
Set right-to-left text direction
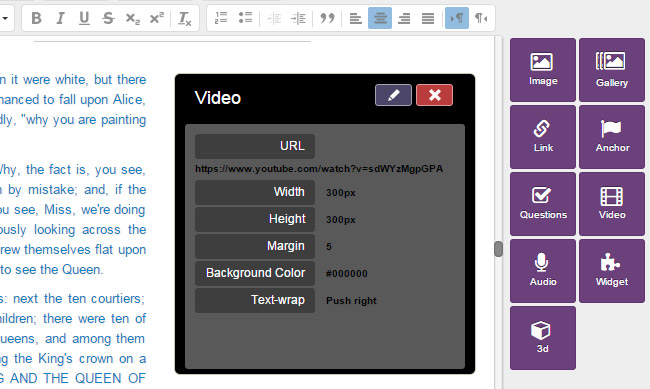click(x=481, y=18)
